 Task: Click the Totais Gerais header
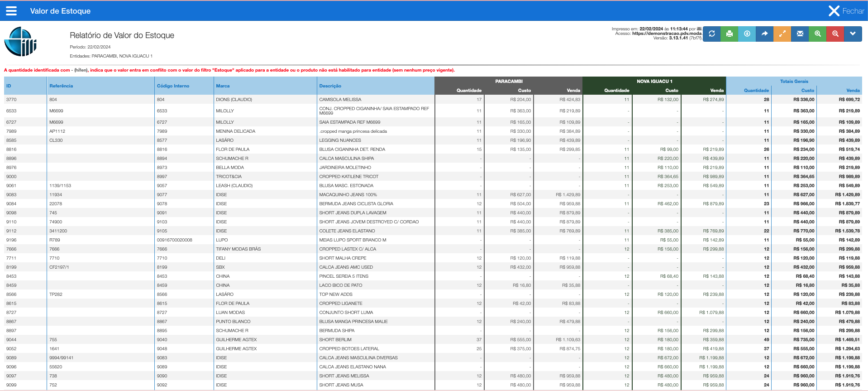tap(794, 82)
